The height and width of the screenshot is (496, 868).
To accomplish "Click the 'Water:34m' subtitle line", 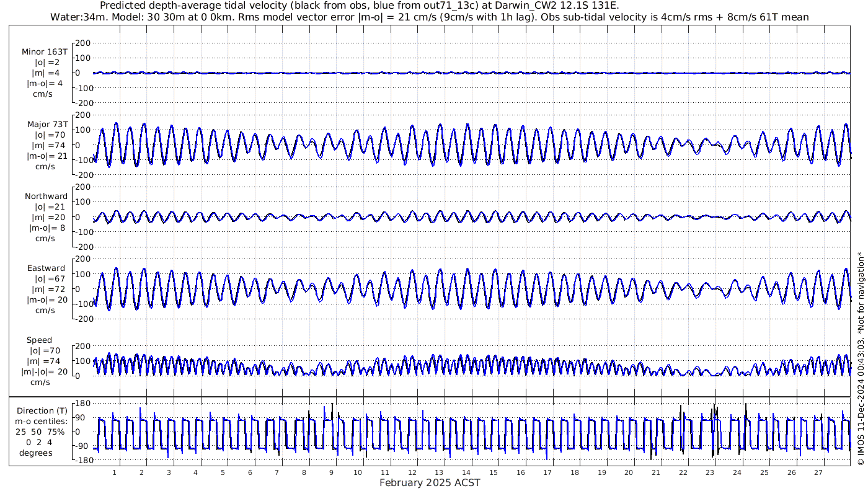I will [429, 17].
